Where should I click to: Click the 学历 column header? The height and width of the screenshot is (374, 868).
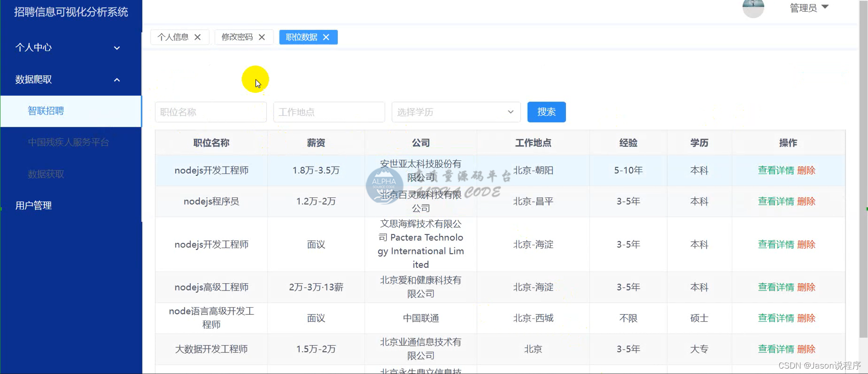pyautogui.click(x=699, y=143)
